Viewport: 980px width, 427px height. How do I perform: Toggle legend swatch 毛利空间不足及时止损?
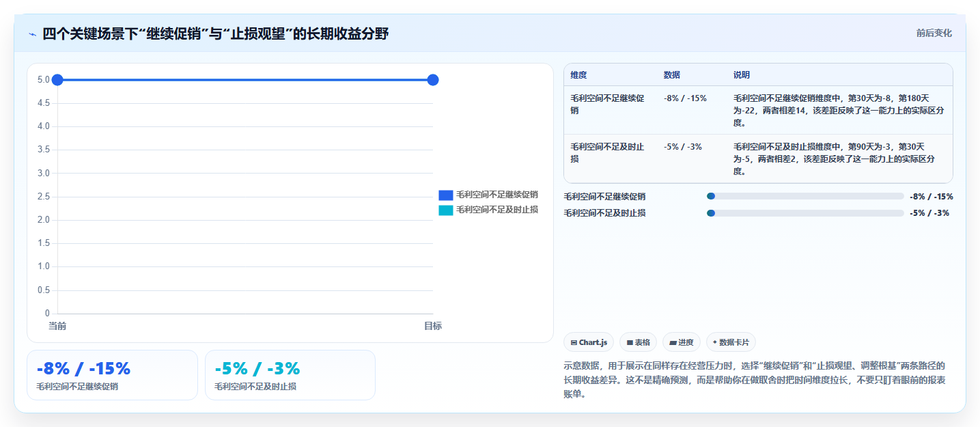point(445,210)
